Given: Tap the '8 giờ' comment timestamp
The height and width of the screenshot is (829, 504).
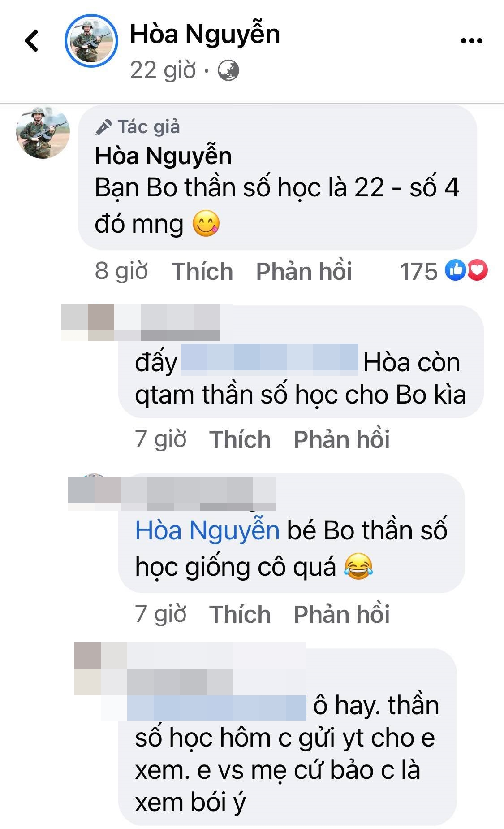Looking at the screenshot, I should click(121, 271).
